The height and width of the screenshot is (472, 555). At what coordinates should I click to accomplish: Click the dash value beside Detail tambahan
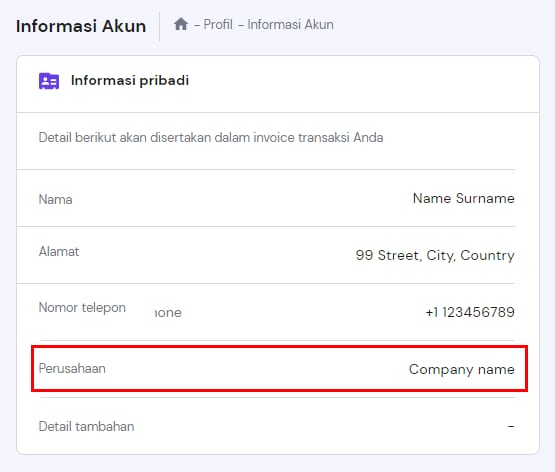(x=511, y=426)
